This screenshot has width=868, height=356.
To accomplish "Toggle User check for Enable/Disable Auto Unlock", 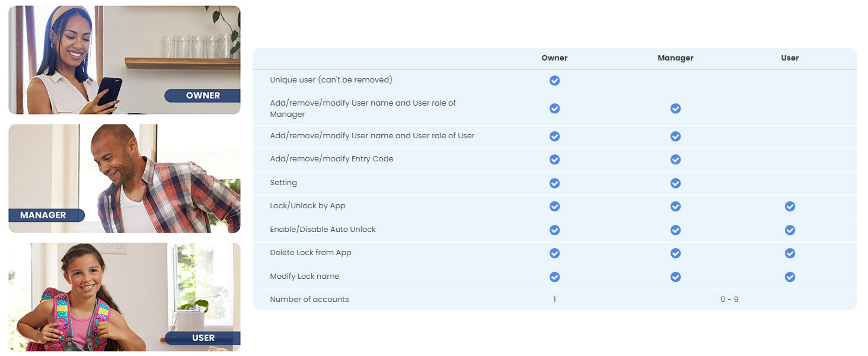I will tap(790, 230).
